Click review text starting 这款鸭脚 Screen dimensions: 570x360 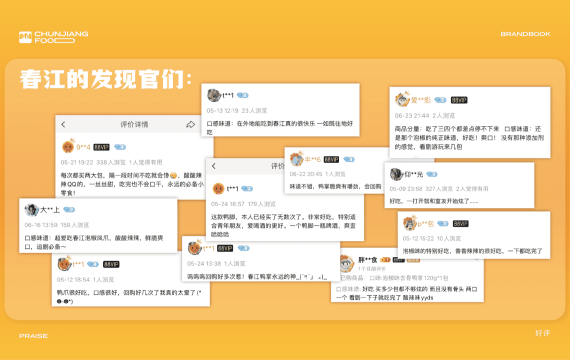coord(284,226)
